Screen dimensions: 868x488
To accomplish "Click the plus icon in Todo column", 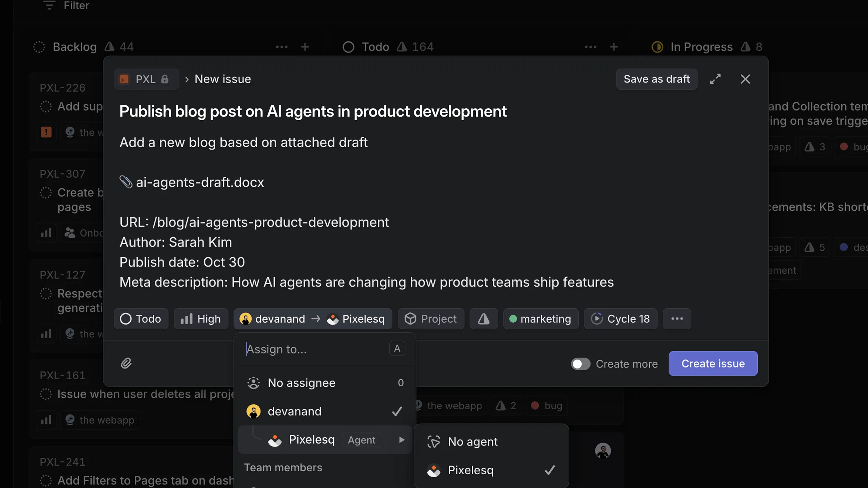I will (x=614, y=47).
